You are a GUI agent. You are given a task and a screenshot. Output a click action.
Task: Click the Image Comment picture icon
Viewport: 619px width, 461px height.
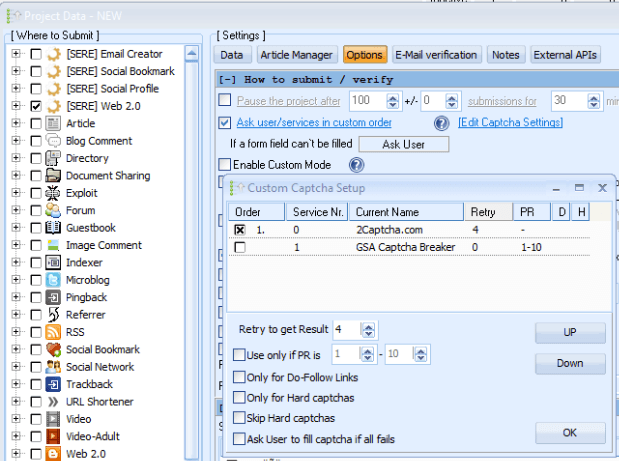coord(53,245)
